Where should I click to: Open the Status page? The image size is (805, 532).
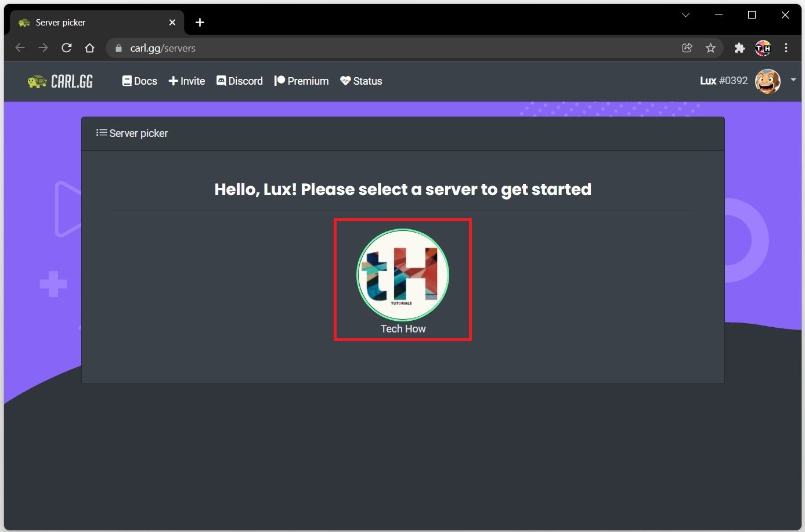(x=361, y=81)
